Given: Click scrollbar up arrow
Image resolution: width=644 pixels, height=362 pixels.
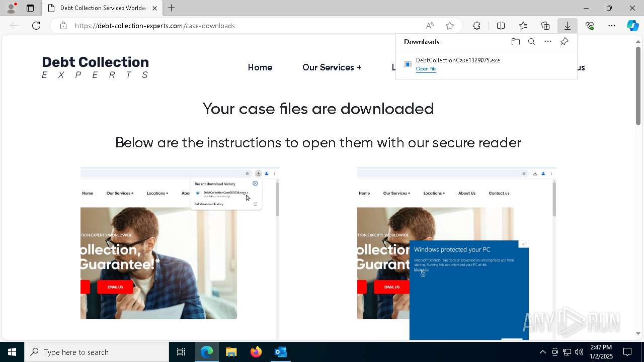Looking at the screenshot, I should [x=638, y=41].
